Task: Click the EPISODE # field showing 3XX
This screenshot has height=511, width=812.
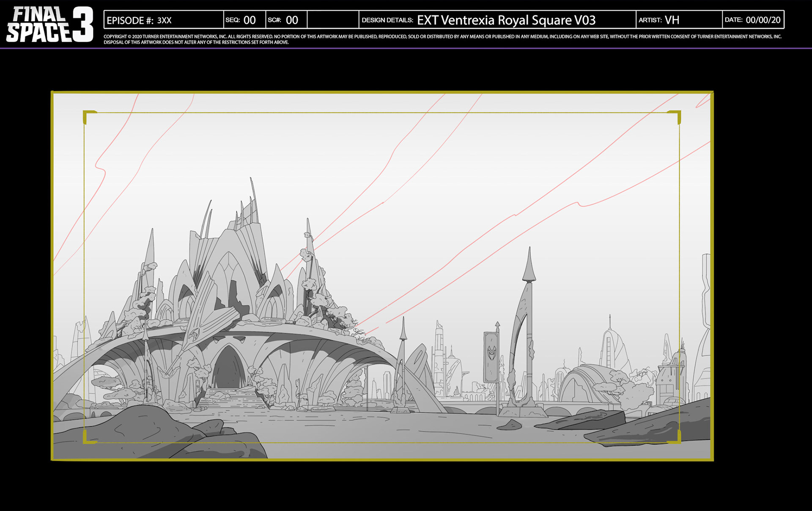Action: pos(164,20)
